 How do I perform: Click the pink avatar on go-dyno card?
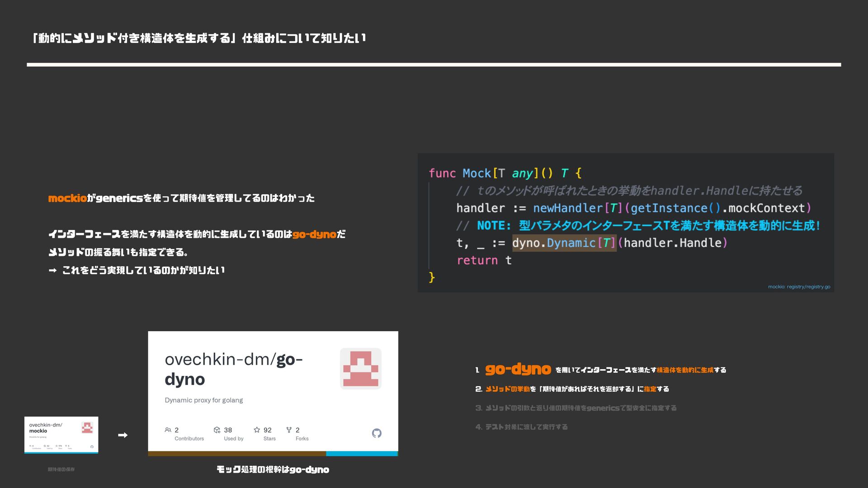click(361, 368)
